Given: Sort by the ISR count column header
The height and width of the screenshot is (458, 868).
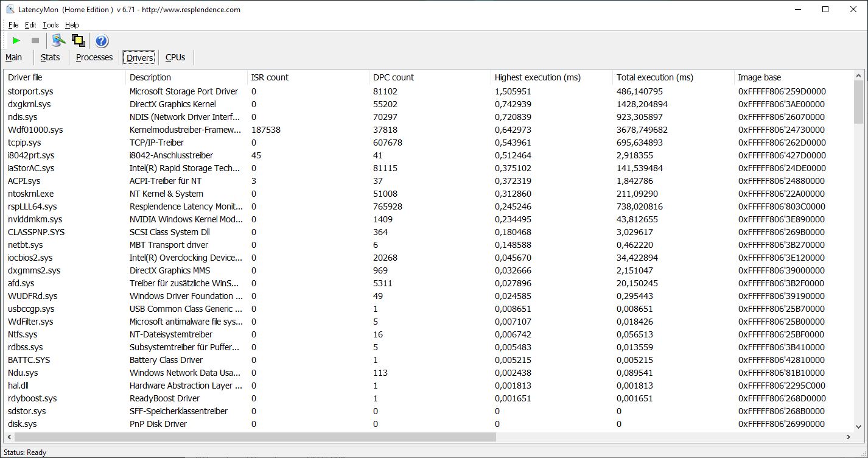Looking at the screenshot, I should pos(308,77).
